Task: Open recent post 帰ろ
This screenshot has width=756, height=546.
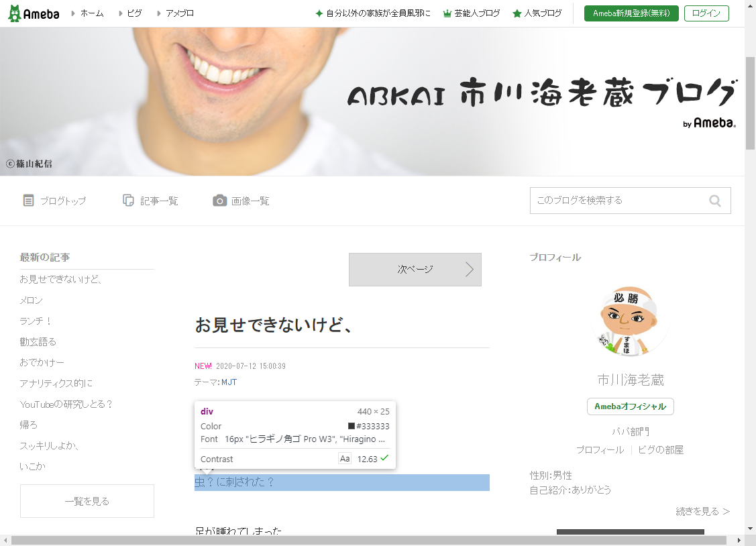Action: tap(28, 425)
